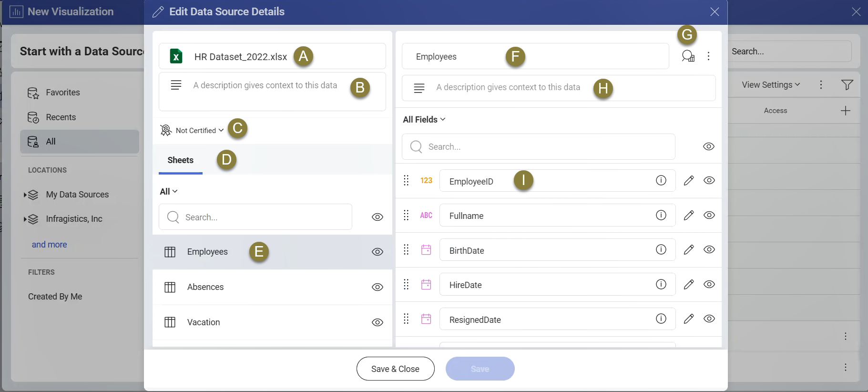Select the Employees sheet row
This screenshot has width=868, height=392.
[x=272, y=252]
